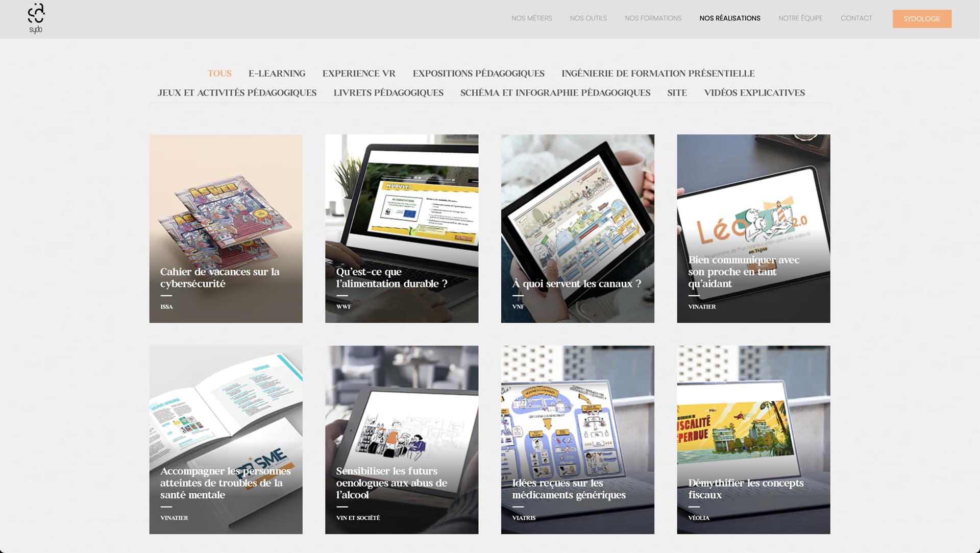The width and height of the screenshot is (980, 553).
Task: Click the EXPERIENCE VR category icon
Action: click(359, 74)
